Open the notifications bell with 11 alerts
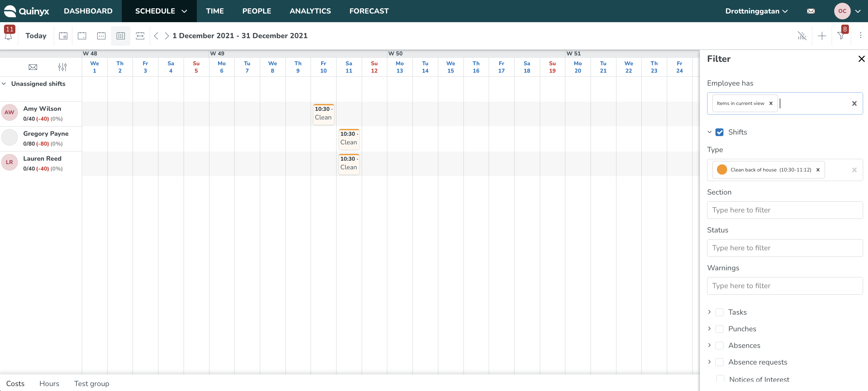 coord(9,33)
